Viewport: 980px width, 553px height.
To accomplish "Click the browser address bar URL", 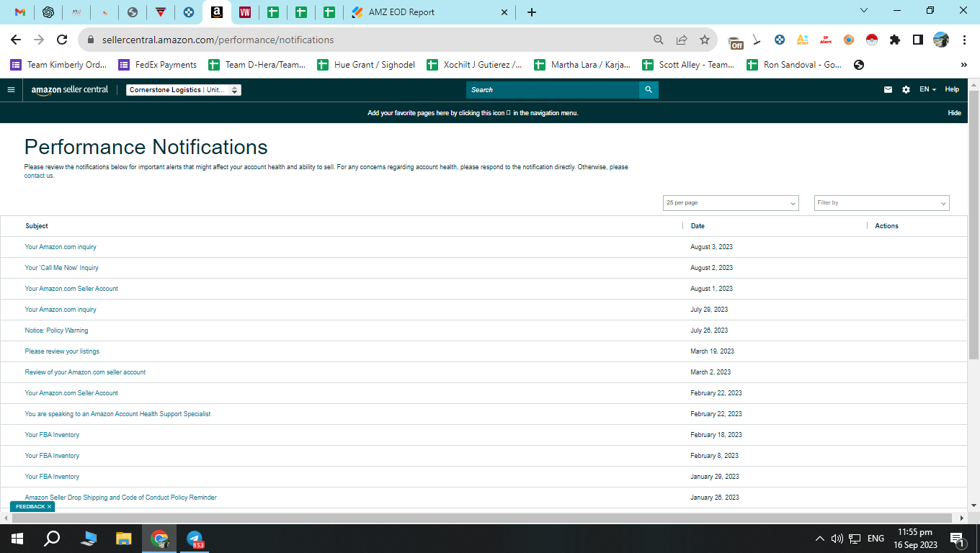I will click(218, 40).
